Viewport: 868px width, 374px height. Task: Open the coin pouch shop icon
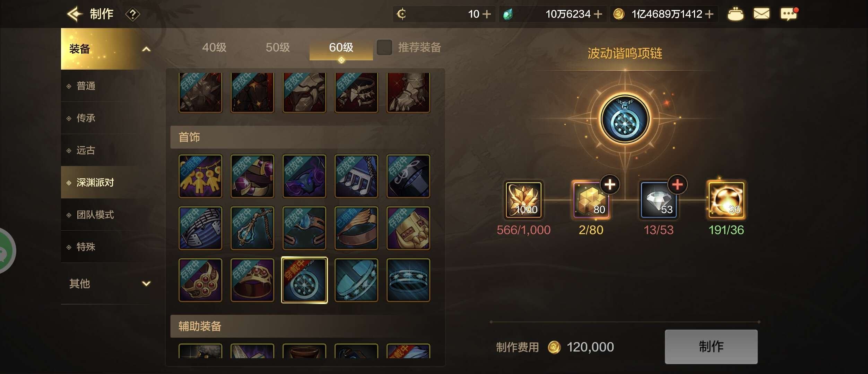[735, 14]
